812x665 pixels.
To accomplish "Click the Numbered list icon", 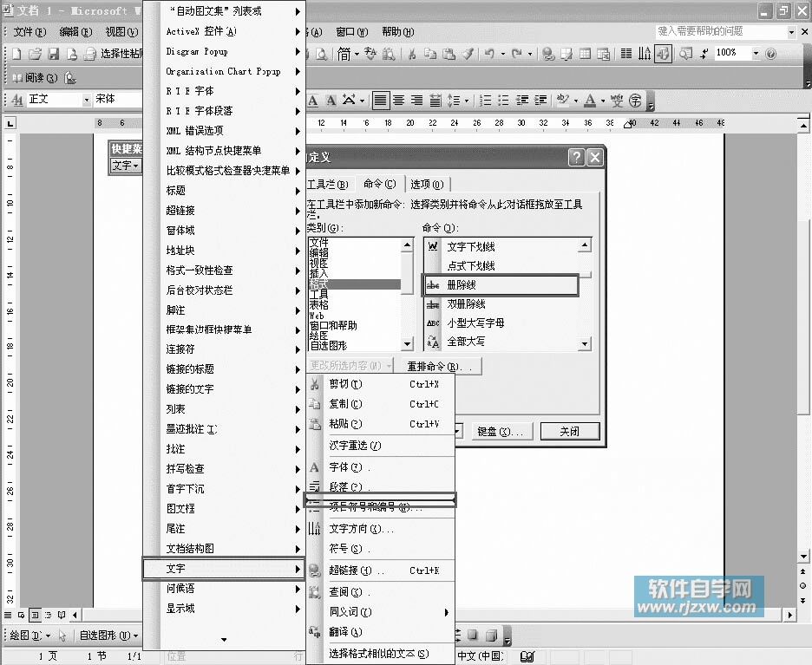I will coord(485,100).
